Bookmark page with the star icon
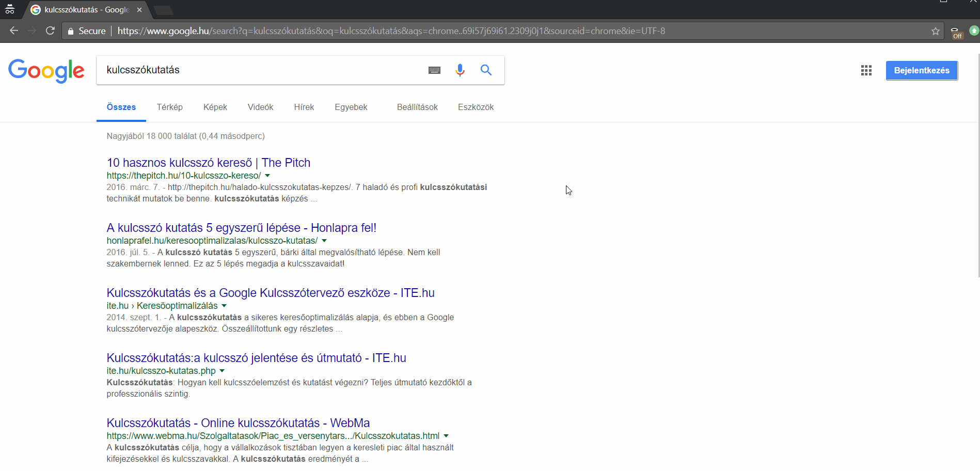 [x=935, y=31]
